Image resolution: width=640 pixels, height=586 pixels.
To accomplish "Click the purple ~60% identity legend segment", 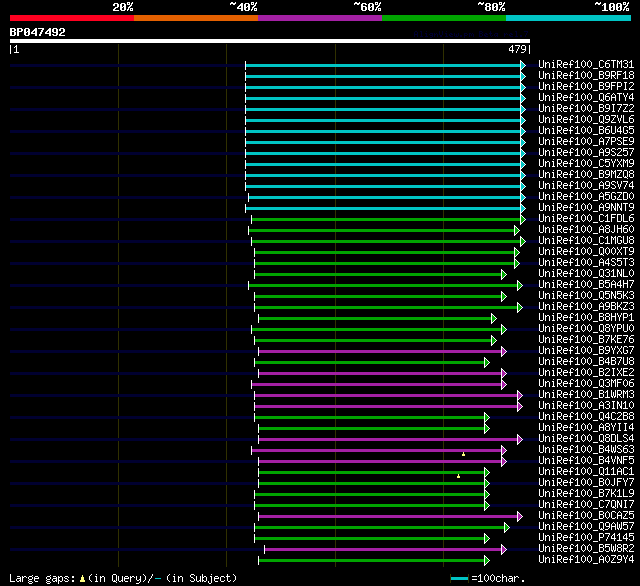I will (x=320, y=18).
